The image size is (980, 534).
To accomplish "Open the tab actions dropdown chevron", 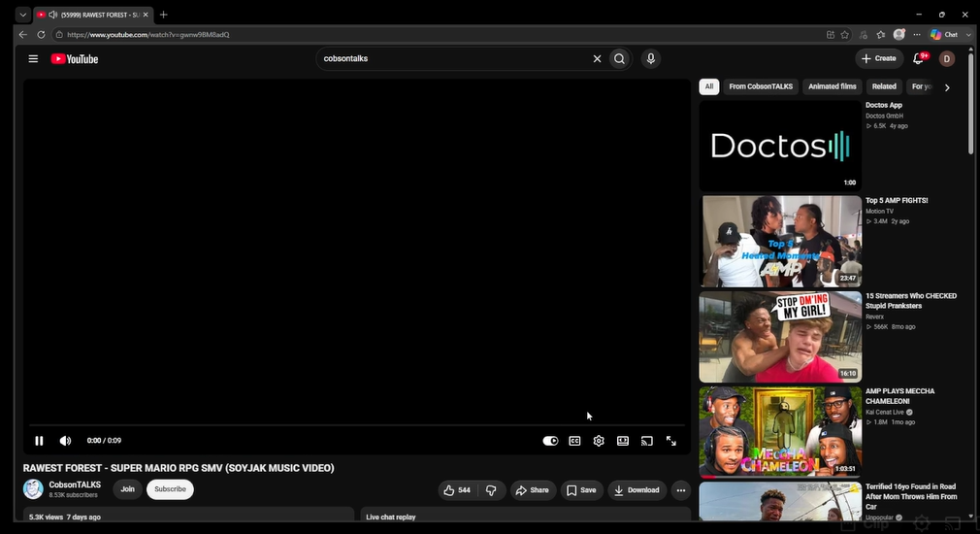I will pyautogui.click(x=23, y=15).
